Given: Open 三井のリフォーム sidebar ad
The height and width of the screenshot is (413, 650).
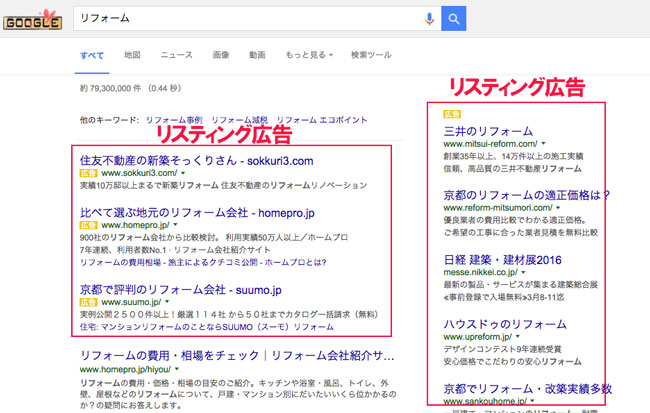Looking at the screenshot, I should point(488,131).
